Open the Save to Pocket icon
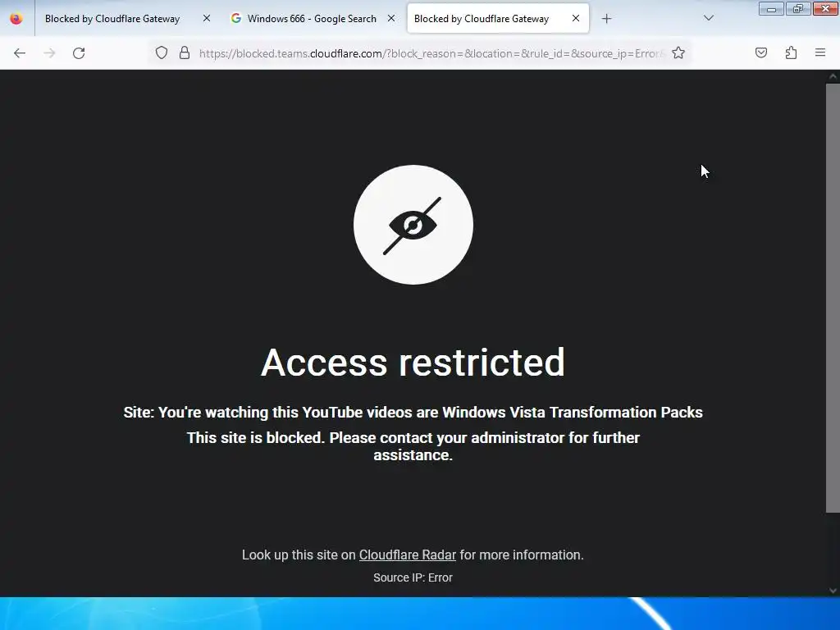840x630 pixels. 761,53
